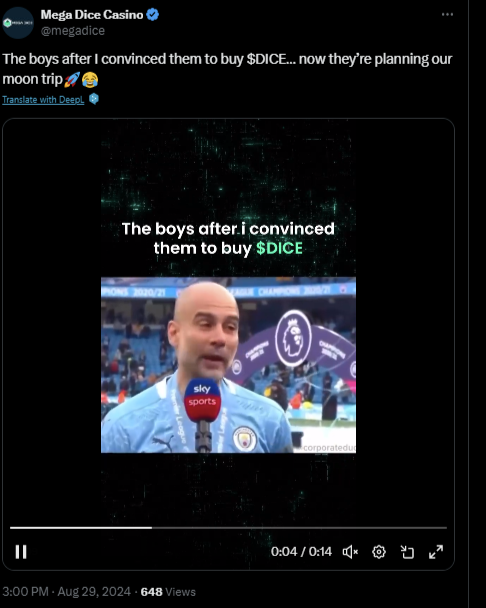Open video settings gear
This screenshot has width=486, height=608.
pos(379,552)
